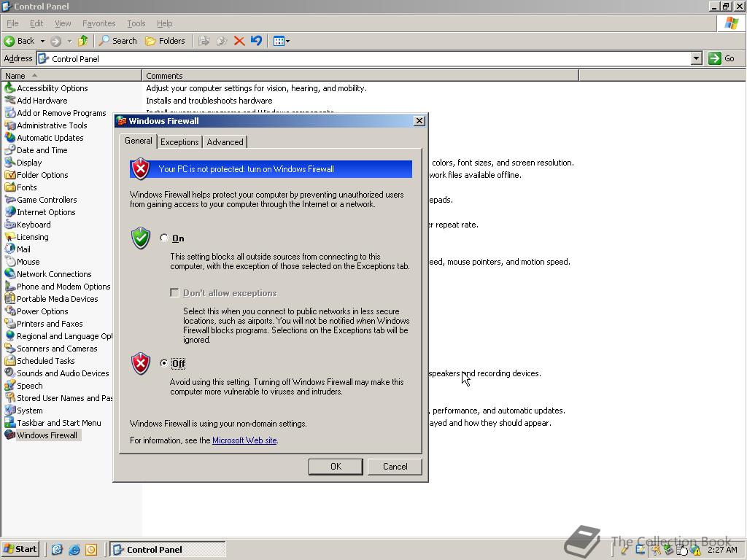Select the General tab

(x=138, y=141)
